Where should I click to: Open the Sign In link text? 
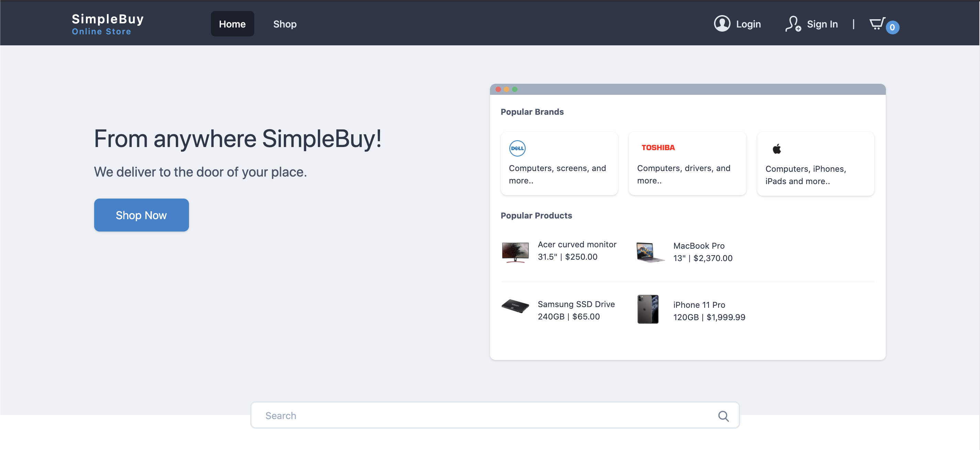[822, 24]
